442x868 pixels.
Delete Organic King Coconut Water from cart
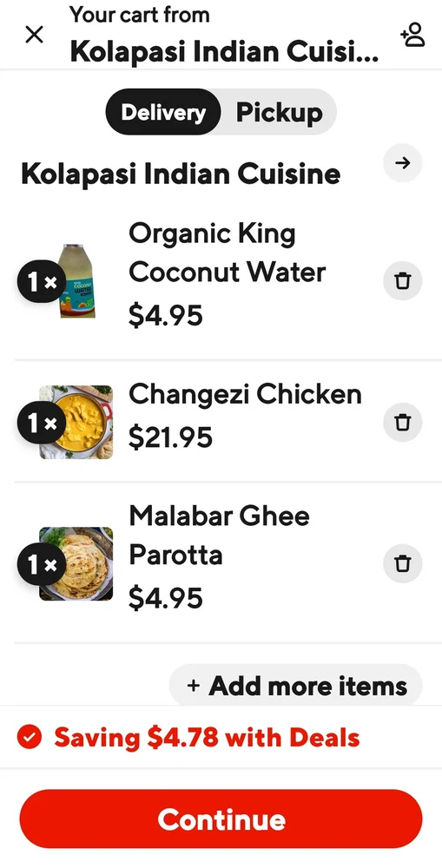[x=403, y=281]
